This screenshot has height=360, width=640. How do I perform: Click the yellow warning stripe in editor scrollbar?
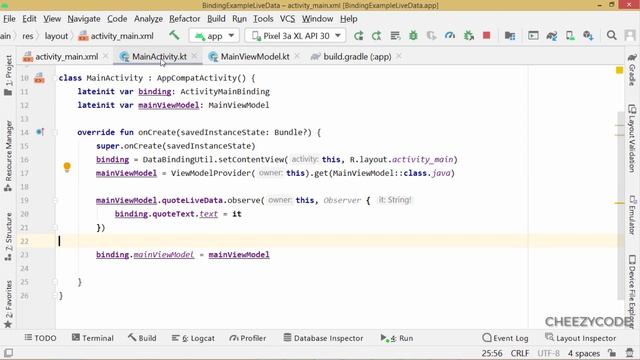coord(619,202)
